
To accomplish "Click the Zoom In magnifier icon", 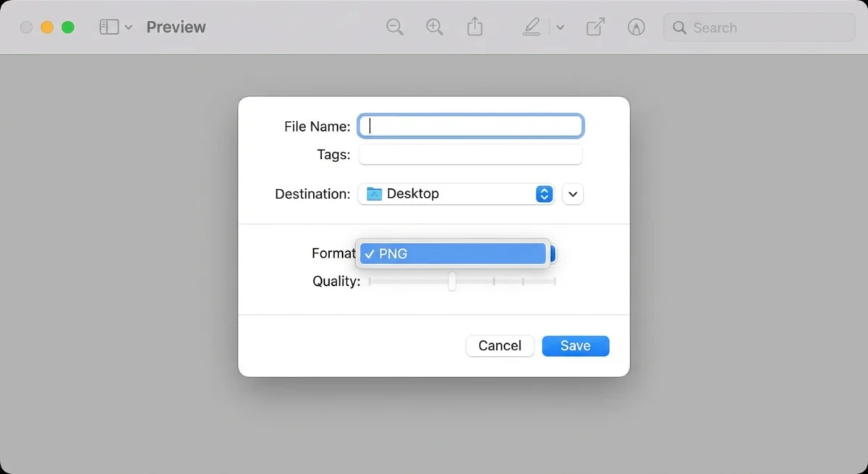I will tap(434, 27).
